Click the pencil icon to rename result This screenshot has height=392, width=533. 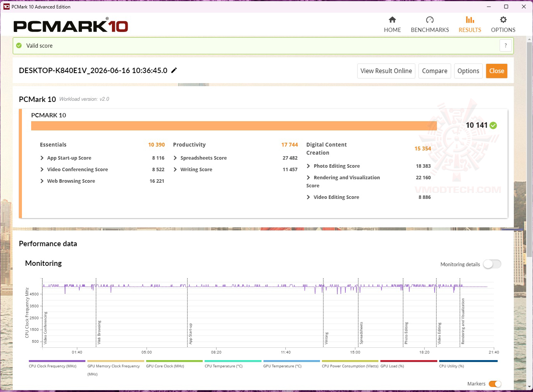174,70
